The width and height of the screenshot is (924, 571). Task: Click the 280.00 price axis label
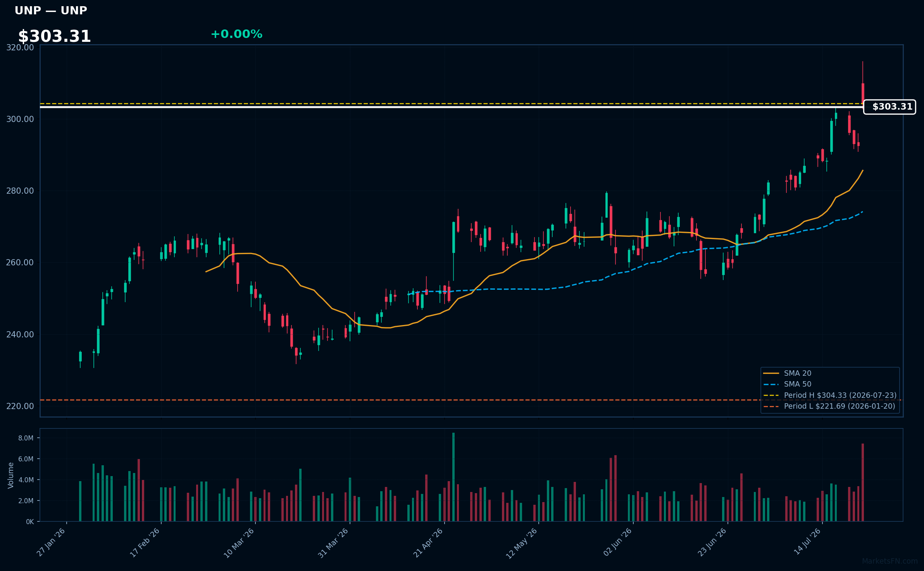(x=20, y=191)
